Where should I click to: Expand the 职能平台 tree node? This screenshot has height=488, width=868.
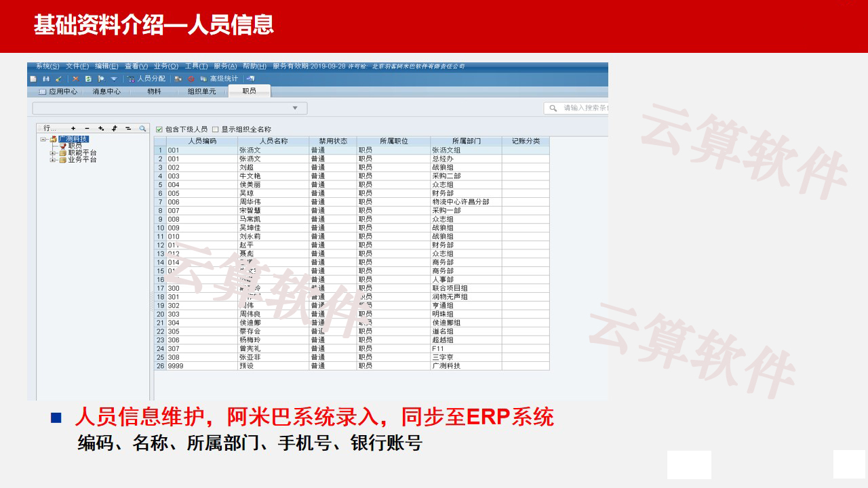(x=53, y=153)
